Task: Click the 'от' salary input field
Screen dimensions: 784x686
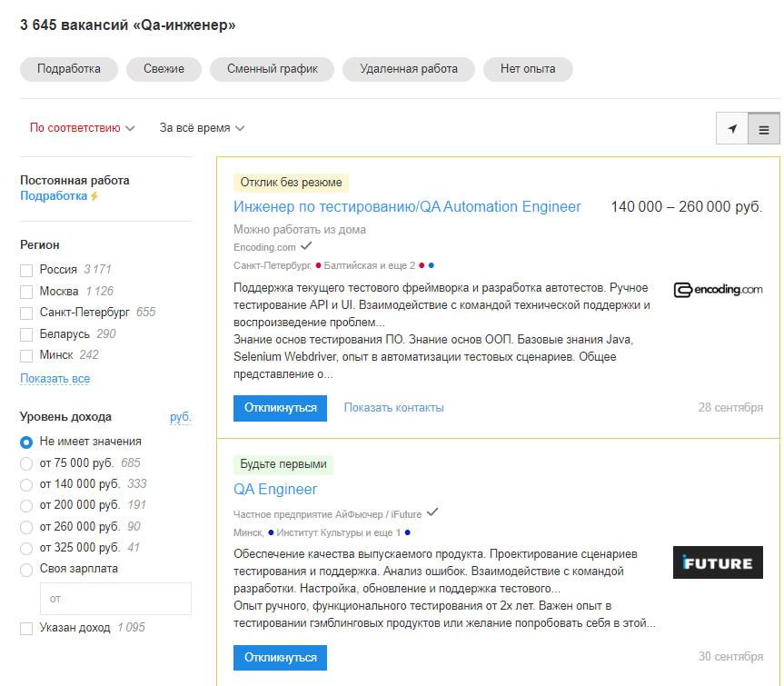Action: point(115,598)
